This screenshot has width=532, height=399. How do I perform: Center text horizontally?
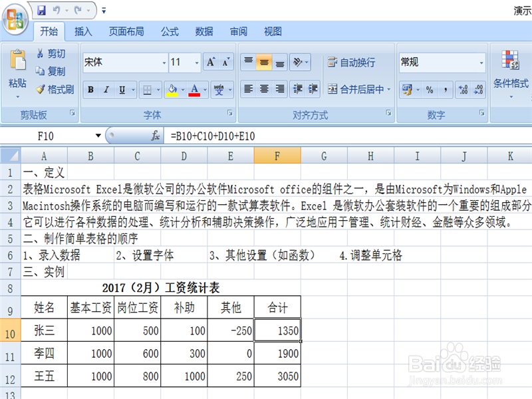[x=264, y=89]
